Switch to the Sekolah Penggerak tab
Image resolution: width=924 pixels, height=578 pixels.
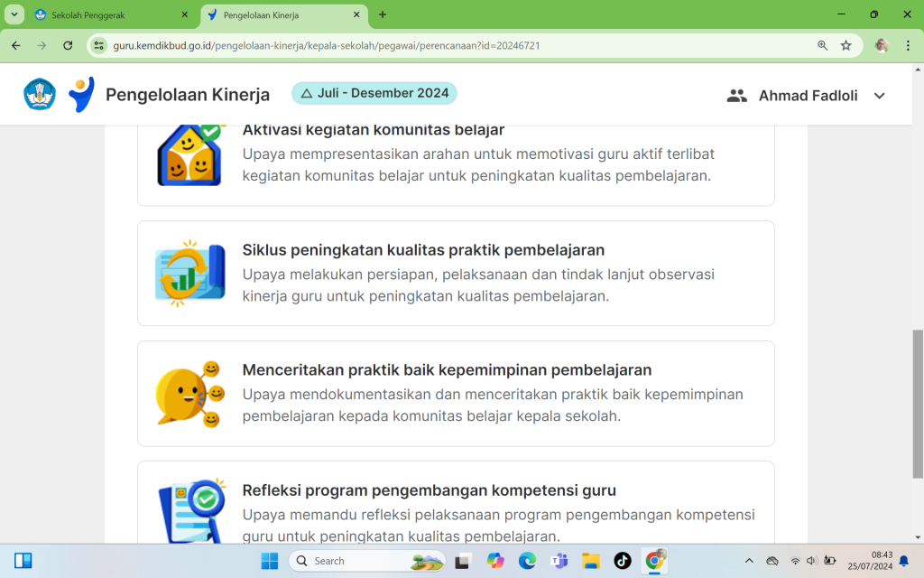[x=108, y=15]
